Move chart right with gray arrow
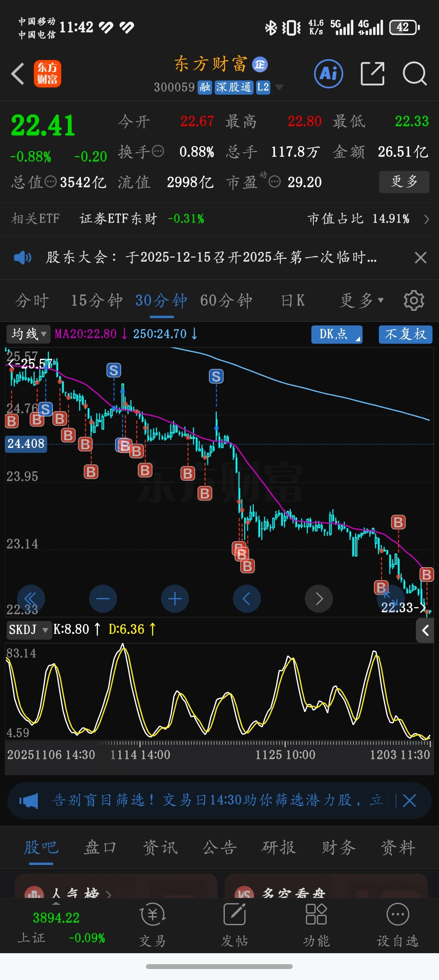This screenshot has width=439, height=980. pos(319,599)
